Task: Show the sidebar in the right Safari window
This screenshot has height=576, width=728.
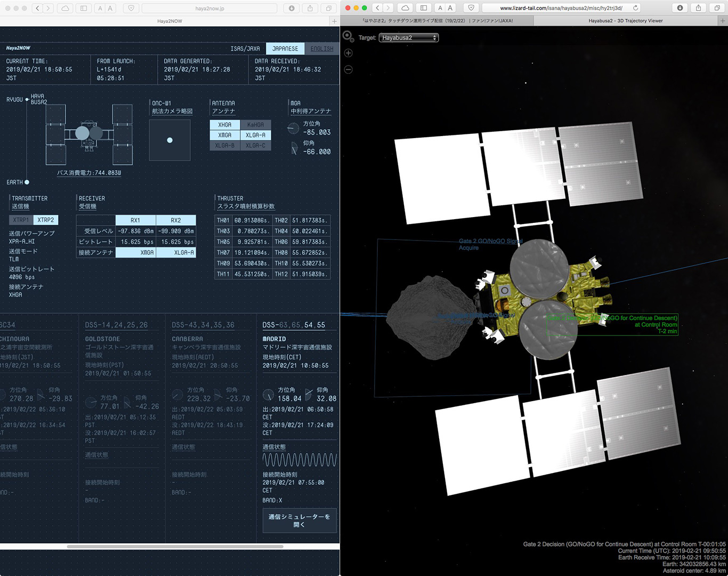Action: [x=423, y=8]
